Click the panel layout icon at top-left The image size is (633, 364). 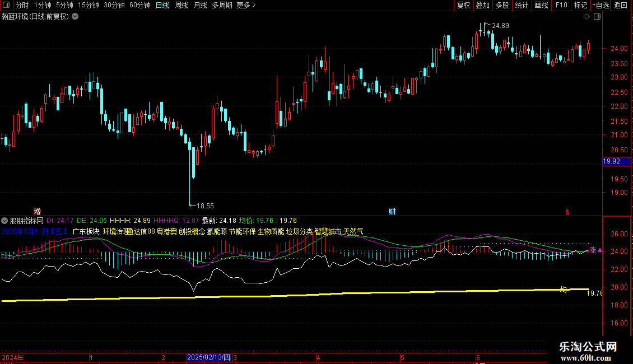click(x=6, y=5)
